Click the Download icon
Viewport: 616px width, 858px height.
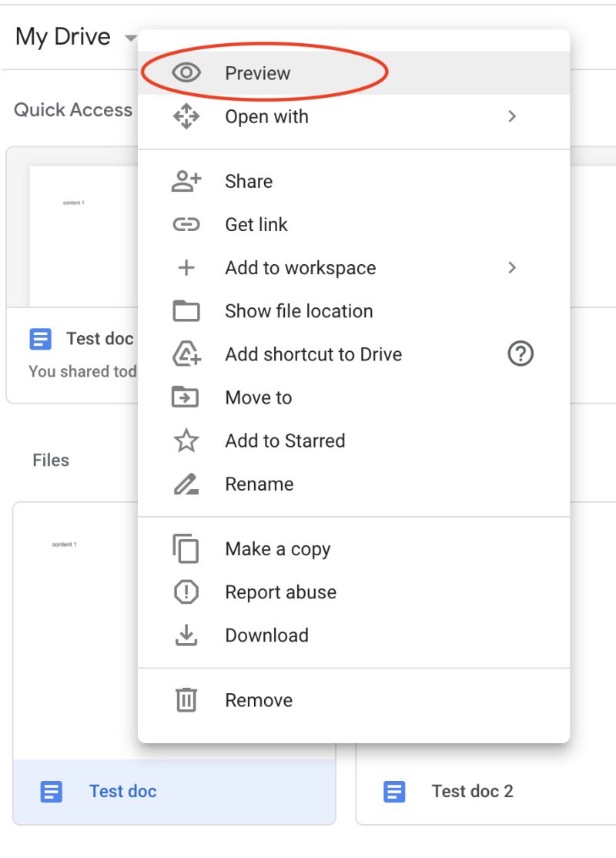coord(185,635)
